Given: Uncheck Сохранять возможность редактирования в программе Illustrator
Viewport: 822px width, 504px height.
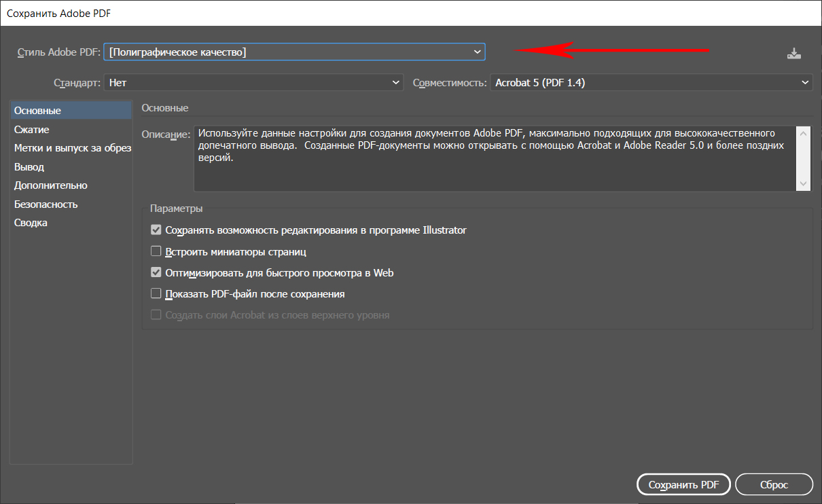Looking at the screenshot, I should (x=156, y=230).
